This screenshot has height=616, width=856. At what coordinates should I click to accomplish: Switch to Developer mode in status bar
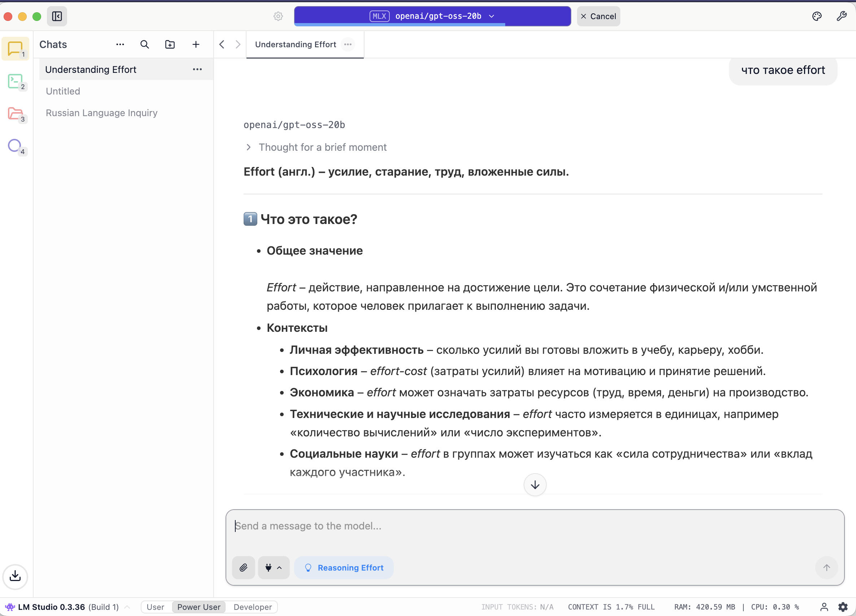[252, 607]
